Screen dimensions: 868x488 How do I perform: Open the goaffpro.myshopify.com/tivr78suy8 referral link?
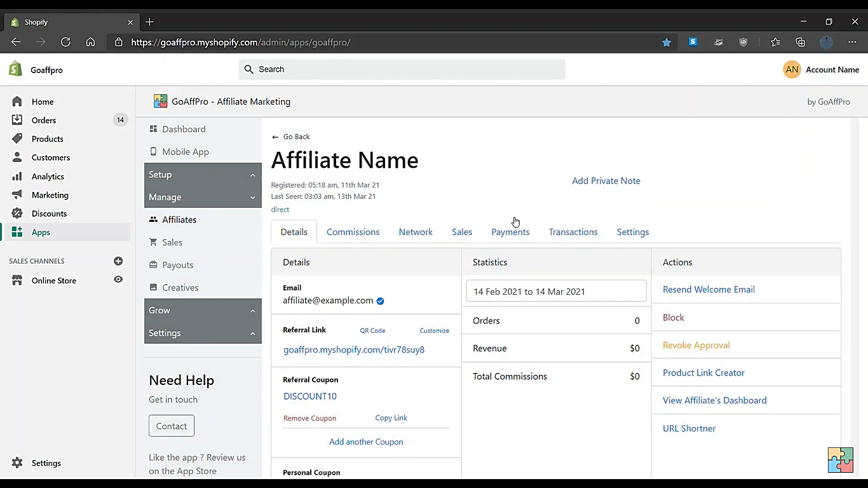click(x=354, y=349)
